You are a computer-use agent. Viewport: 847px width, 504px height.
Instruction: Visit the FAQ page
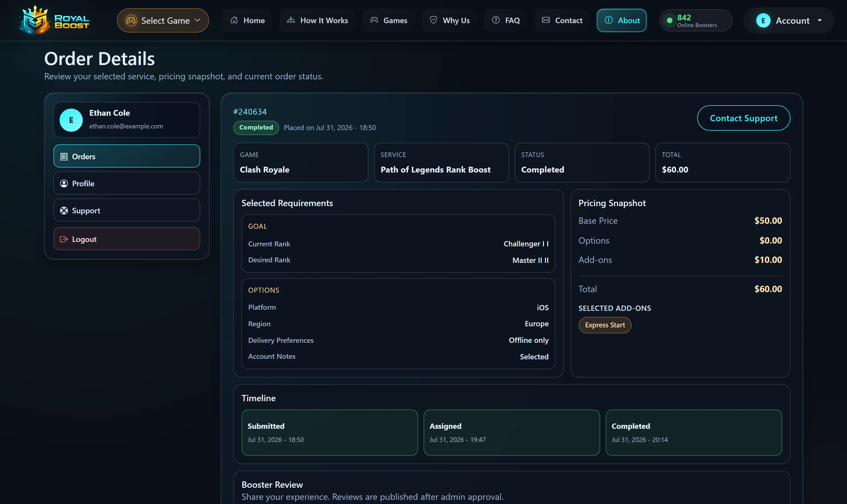tap(506, 20)
